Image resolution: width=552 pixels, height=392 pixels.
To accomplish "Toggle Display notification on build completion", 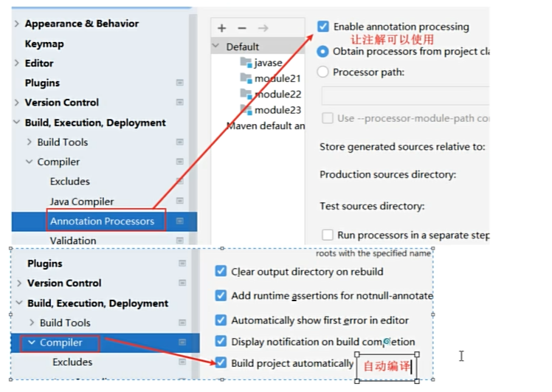I will [x=221, y=341].
